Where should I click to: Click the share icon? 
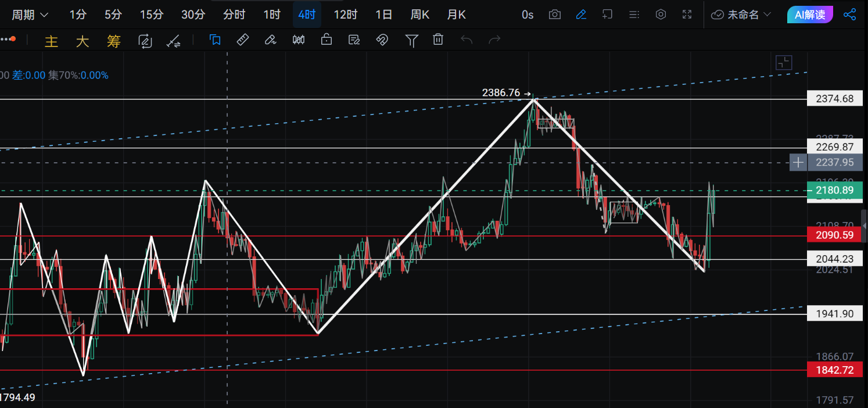pyautogui.click(x=849, y=15)
